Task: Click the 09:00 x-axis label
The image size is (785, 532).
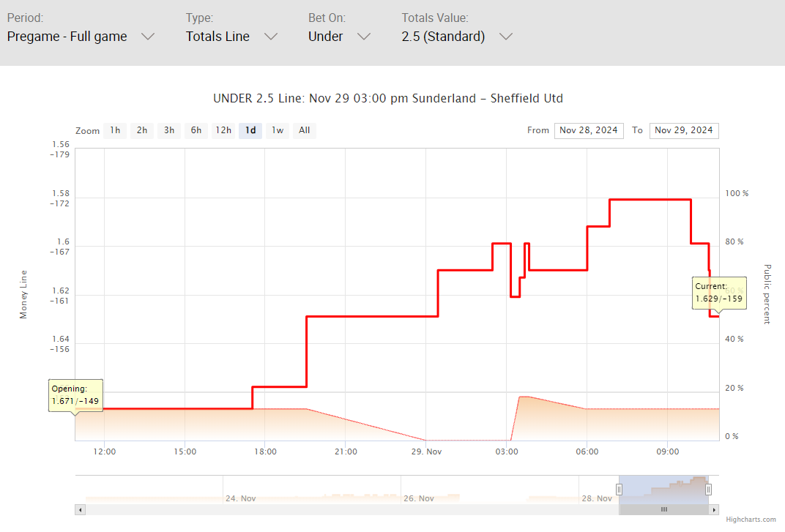Action: point(668,452)
